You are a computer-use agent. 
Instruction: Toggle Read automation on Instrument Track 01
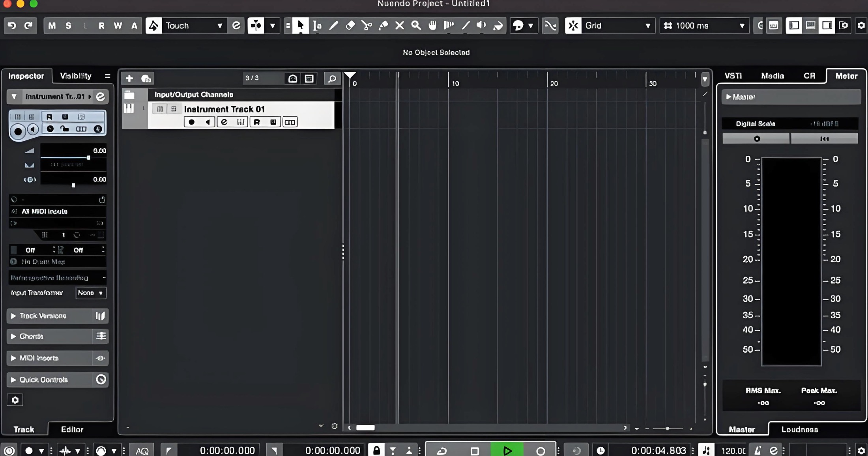257,122
